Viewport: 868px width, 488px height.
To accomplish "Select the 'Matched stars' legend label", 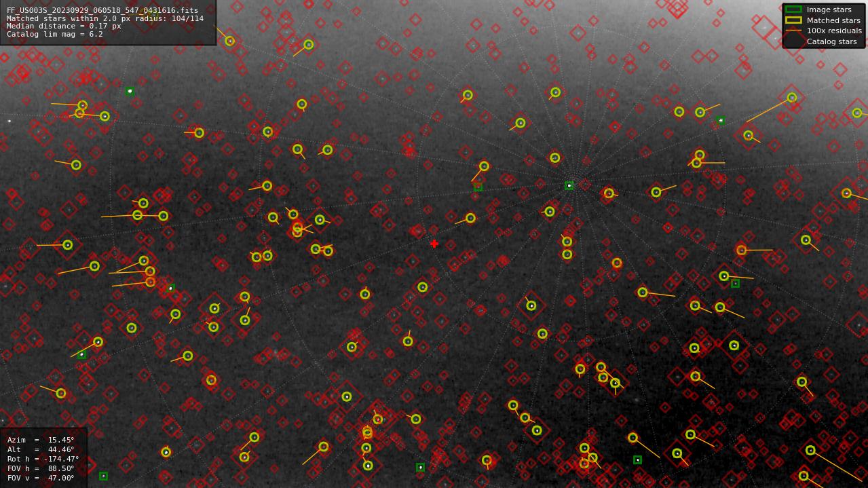I will (833, 20).
